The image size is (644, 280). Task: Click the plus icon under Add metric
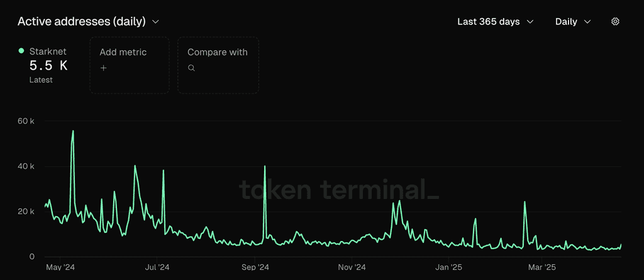[104, 68]
